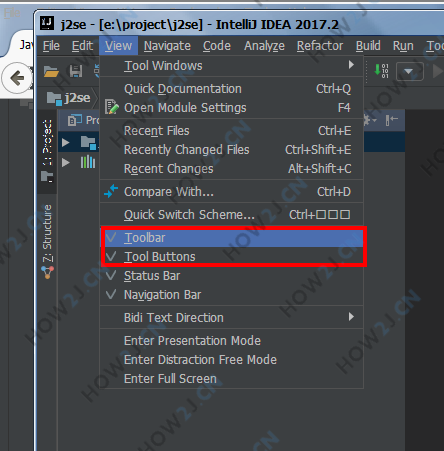444x451 pixels.
Task: Click the Save All floppy disk icon
Action: point(76,71)
